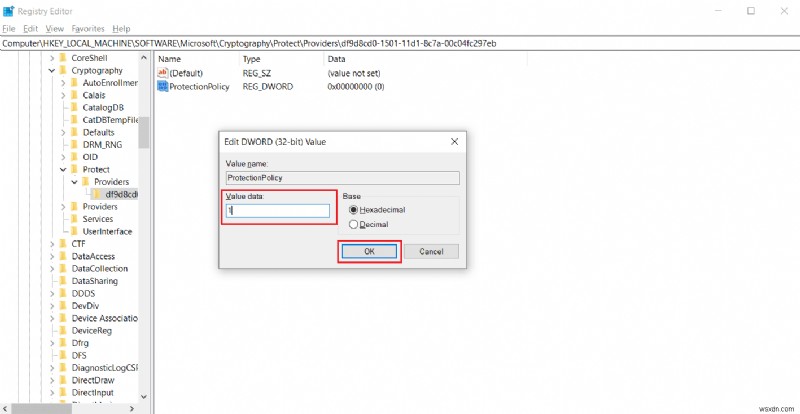Image resolution: width=800 pixels, height=414 pixels.
Task: Click the UserInterface folder icon
Action: tap(74, 231)
